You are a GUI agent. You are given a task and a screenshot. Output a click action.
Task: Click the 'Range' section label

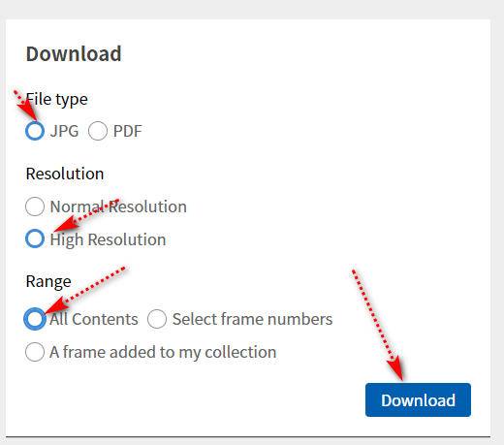coord(48,281)
